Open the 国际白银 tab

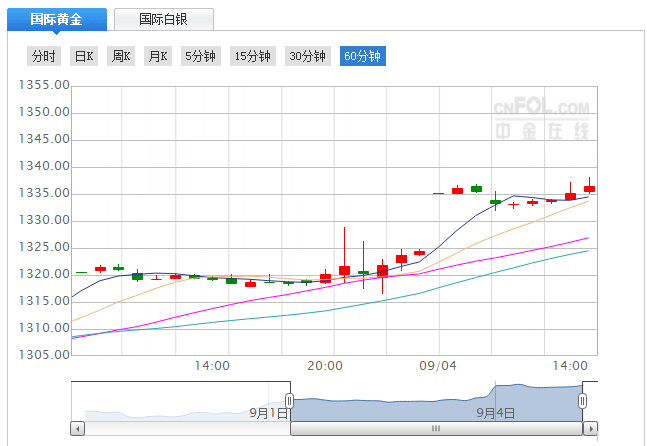coord(164,19)
